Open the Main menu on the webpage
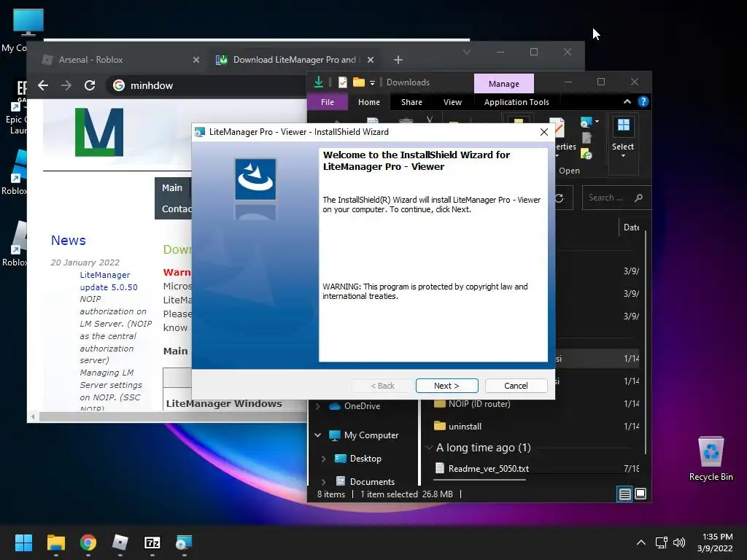 tap(172, 187)
